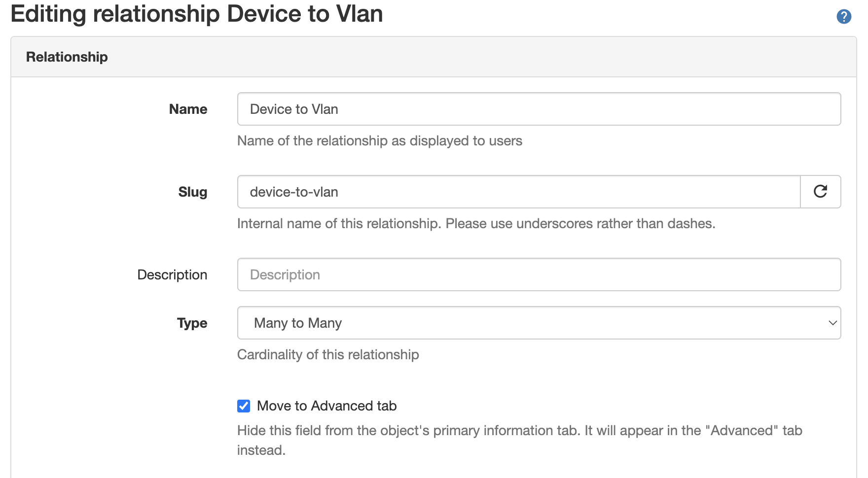Click the Name label

[188, 109]
